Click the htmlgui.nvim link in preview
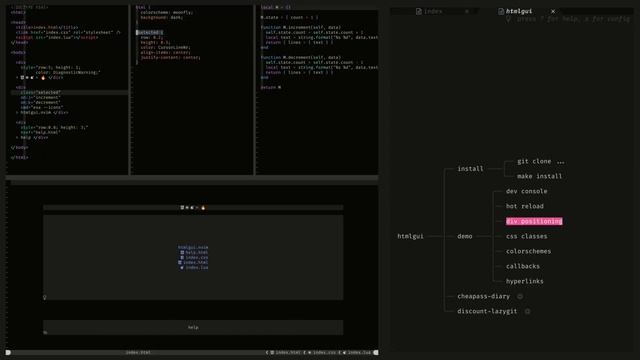The image size is (640, 360). (x=193, y=247)
